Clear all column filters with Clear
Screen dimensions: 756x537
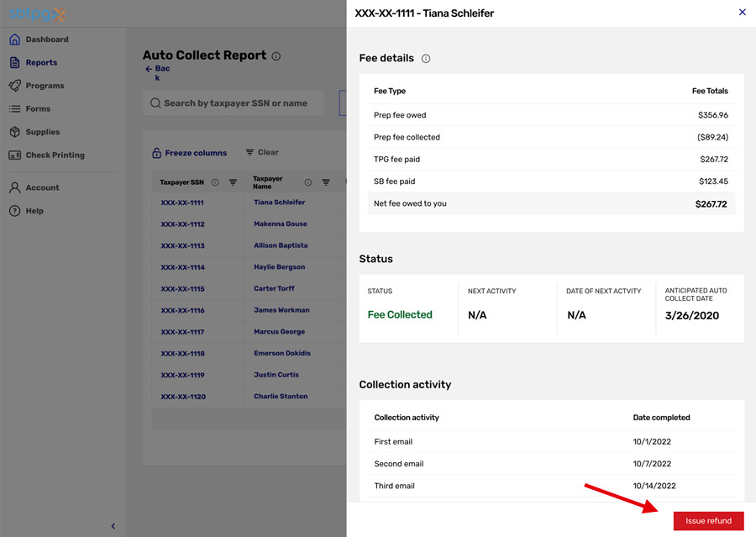tap(260, 152)
